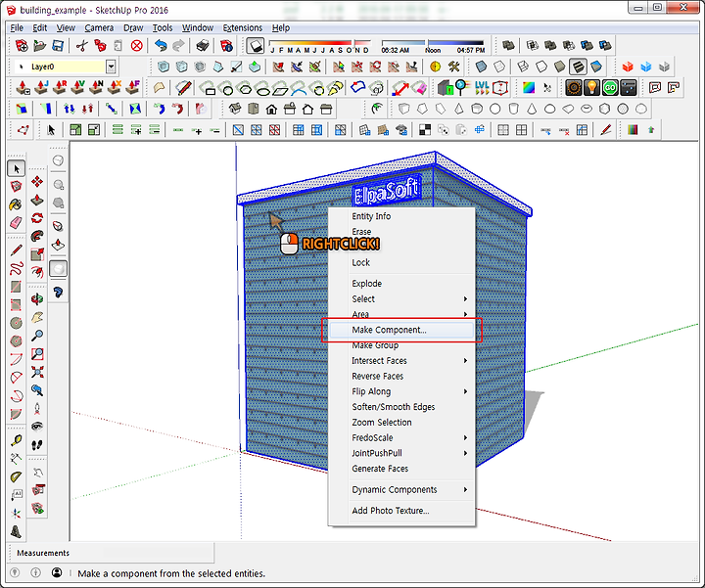Activate the Zoom Extents tool
Image resolution: width=705 pixels, height=588 pixels.
click(37, 372)
